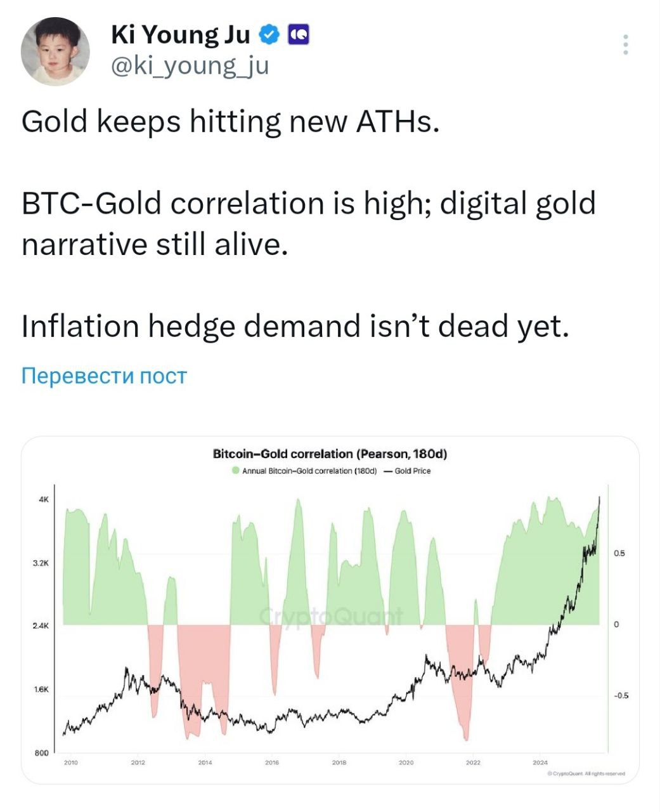
Task: Click the 0.5 correlation axis label
Action: click(619, 553)
